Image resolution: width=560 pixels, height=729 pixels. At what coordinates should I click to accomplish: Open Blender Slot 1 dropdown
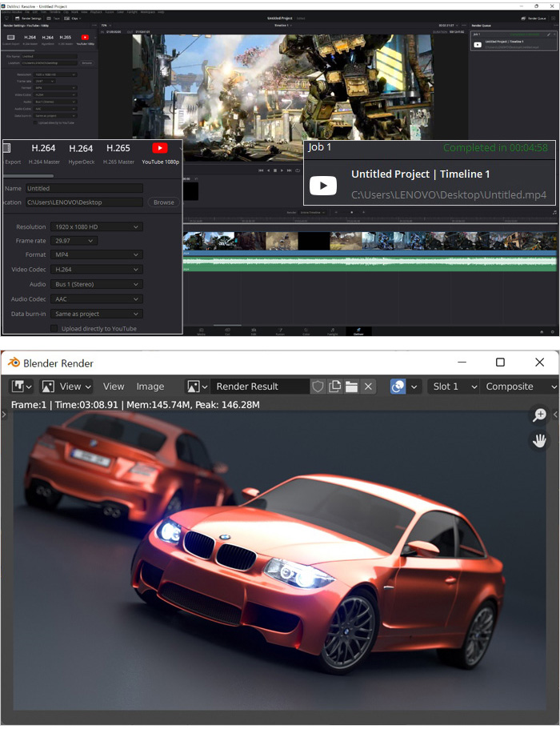(x=453, y=387)
